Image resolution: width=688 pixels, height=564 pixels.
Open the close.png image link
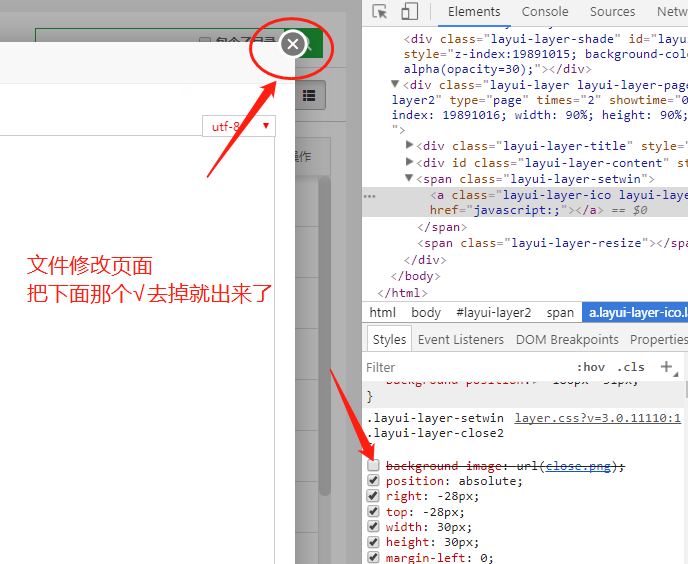pyautogui.click(x=578, y=466)
